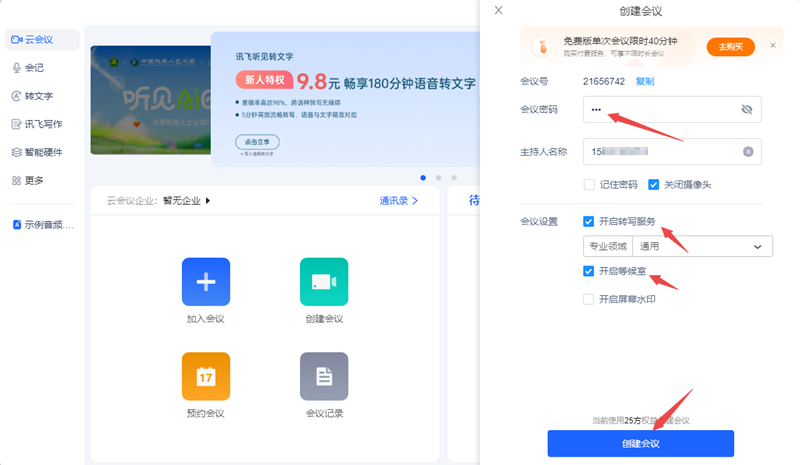The width and height of the screenshot is (800, 465).
Task: Copy the meeting number via 复制
Action: (645, 82)
